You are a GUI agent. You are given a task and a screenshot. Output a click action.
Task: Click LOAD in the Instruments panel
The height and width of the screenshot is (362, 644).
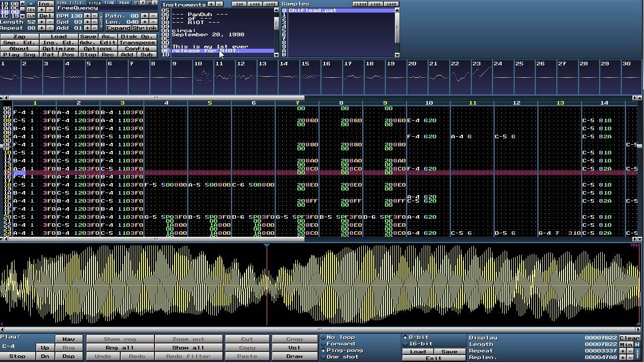point(255,4)
